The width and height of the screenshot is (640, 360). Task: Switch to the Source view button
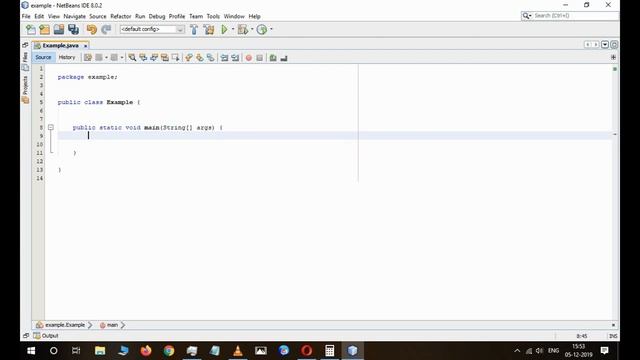pyautogui.click(x=43, y=58)
